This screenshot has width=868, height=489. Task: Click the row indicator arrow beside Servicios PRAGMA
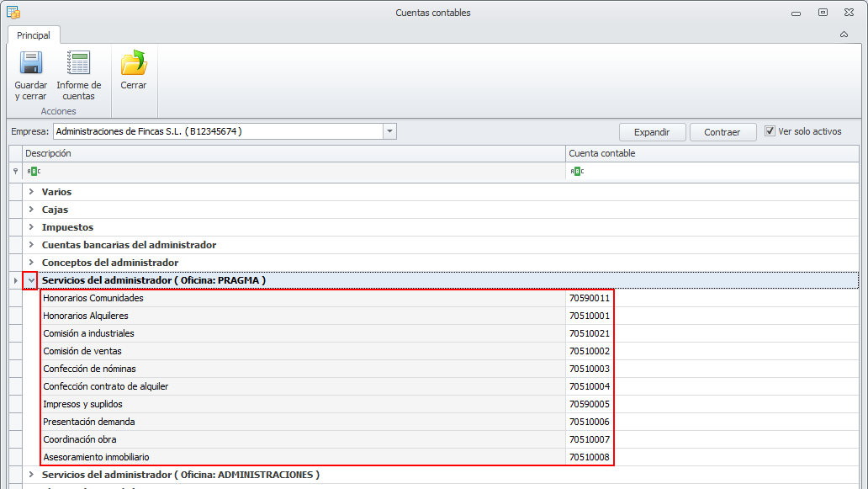pos(15,281)
